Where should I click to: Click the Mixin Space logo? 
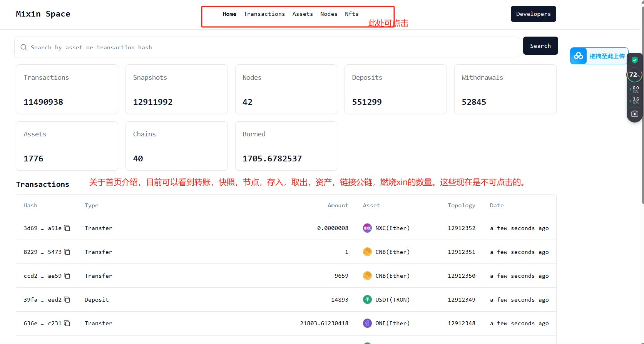point(43,14)
